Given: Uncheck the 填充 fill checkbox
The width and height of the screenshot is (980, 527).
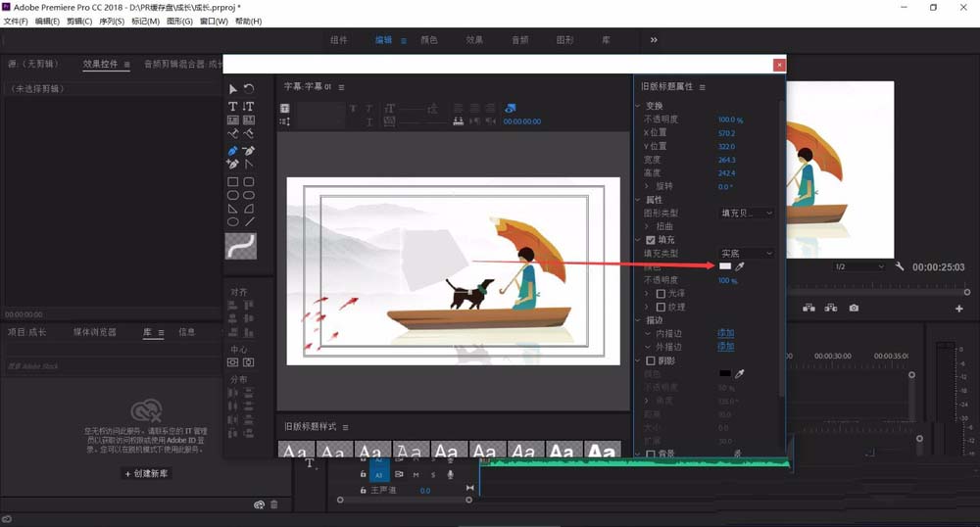Looking at the screenshot, I should click(650, 240).
